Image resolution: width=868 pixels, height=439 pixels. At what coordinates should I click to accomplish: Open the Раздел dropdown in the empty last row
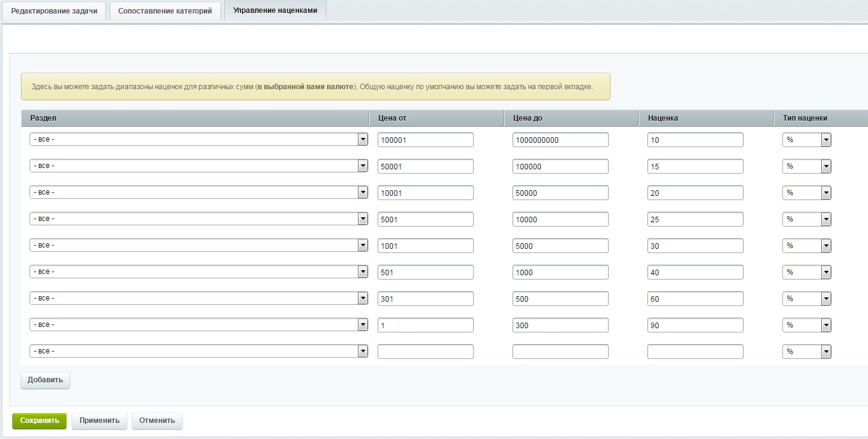[x=198, y=351]
